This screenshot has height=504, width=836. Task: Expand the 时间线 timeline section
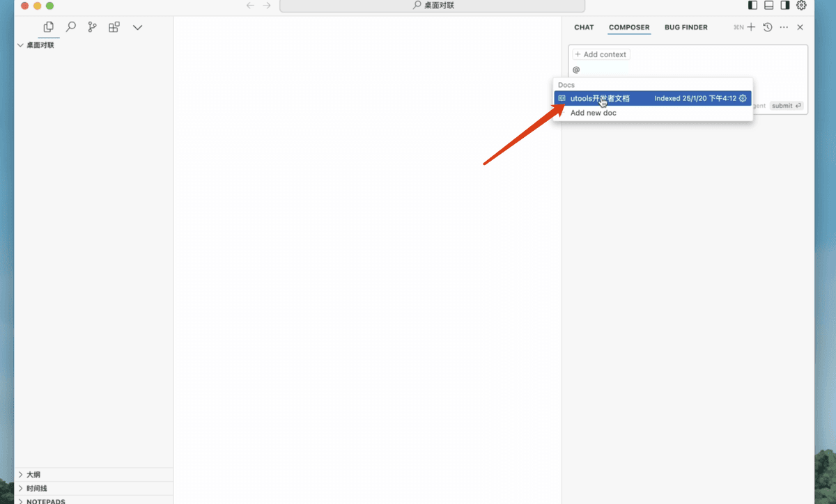[x=36, y=489]
